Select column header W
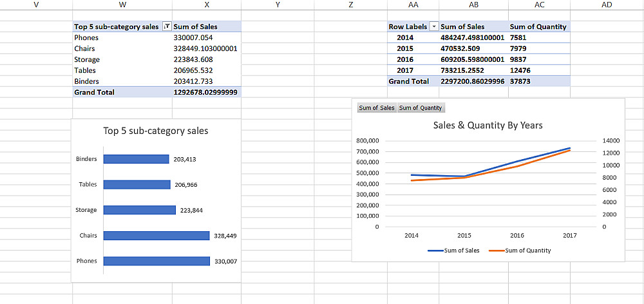The width and height of the screenshot is (644, 304). click(x=122, y=5)
